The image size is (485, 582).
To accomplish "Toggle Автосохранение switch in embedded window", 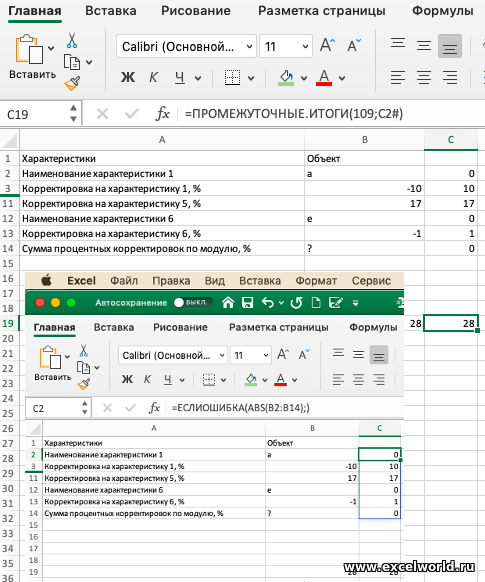I will [x=193, y=303].
